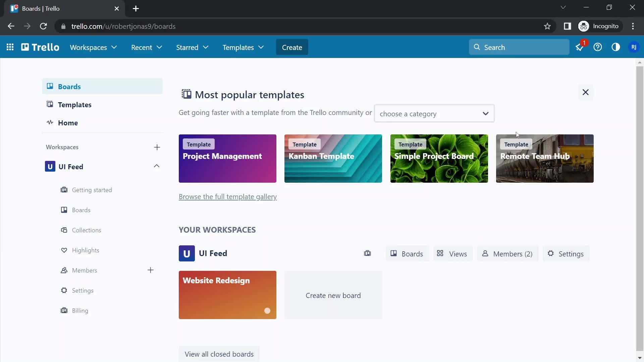The height and width of the screenshot is (362, 644).
Task: Click the Create new board button
Action: click(x=333, y=295)
